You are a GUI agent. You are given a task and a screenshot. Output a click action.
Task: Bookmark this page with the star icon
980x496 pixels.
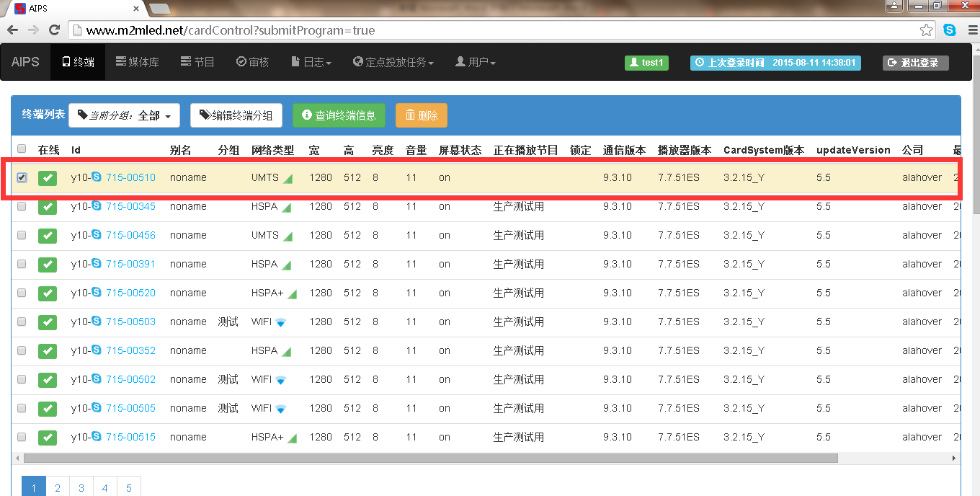pyautogui.click(x=927, y=30)
